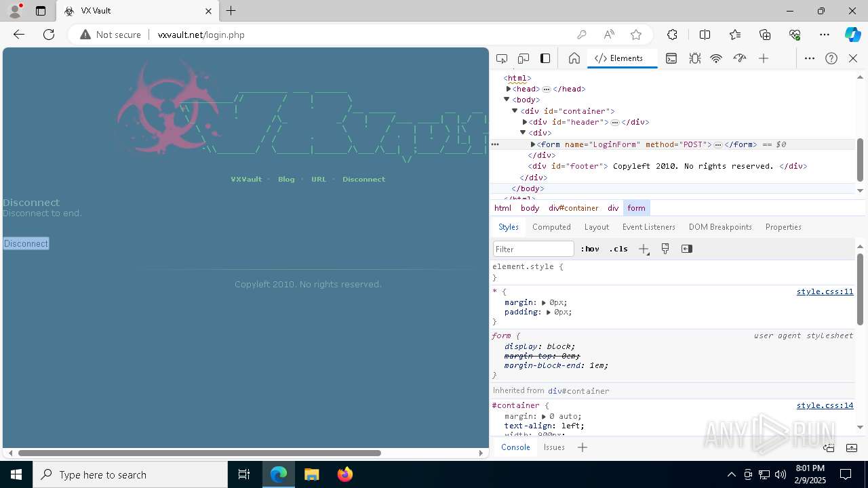Toggle device emulation mode

[x=524, y=58]
